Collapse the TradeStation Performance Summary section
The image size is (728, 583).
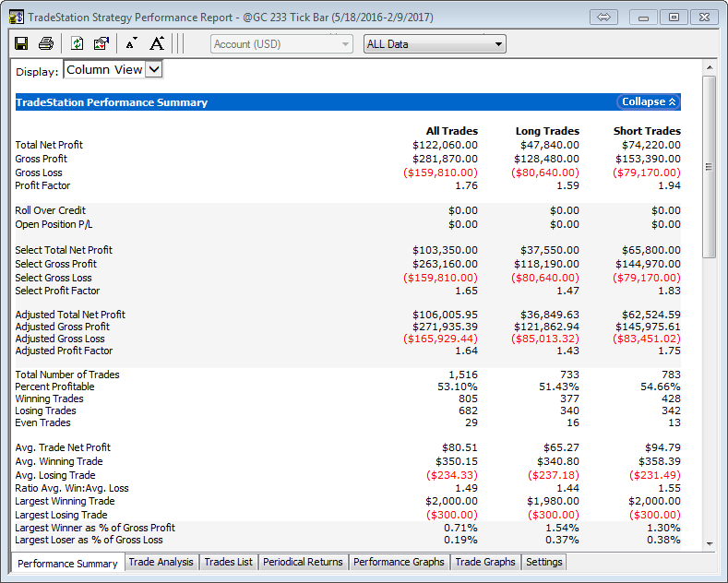649,102
